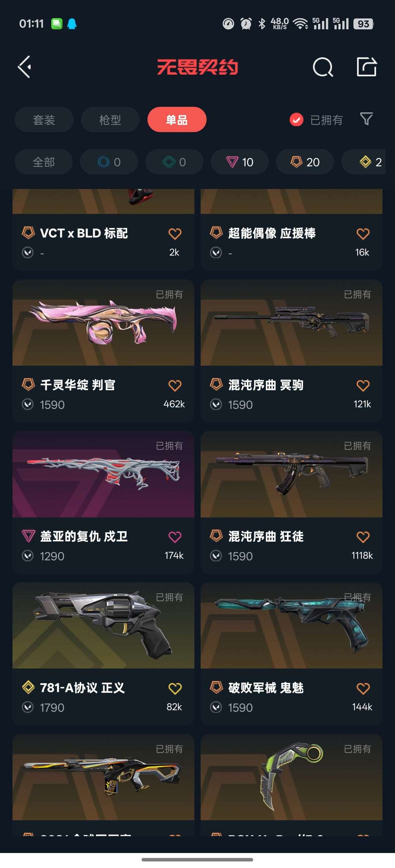
Task: Open the filter funnel icon
Action: pos(366,119)
